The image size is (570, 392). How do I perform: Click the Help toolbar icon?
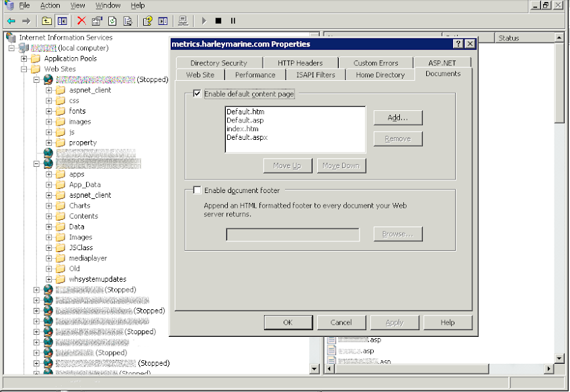pos(147,21)
